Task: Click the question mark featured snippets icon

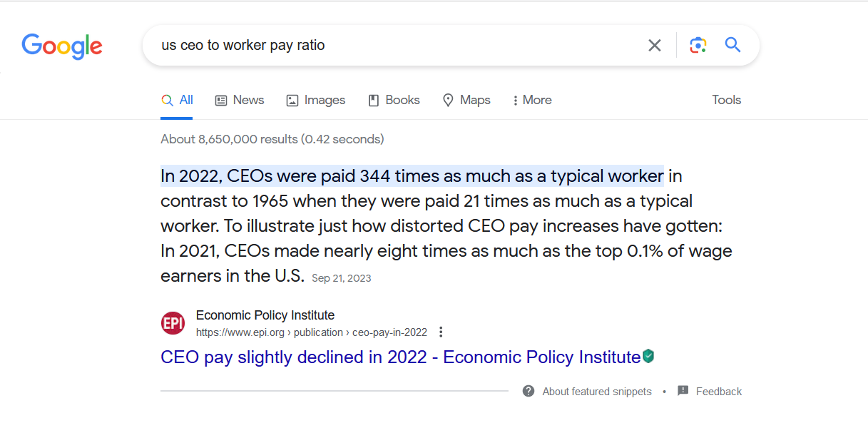Action: 529,391
